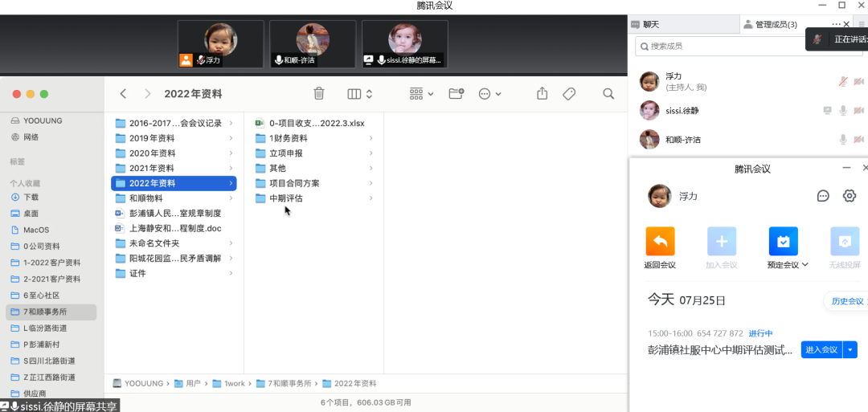
Task: Click the Finder search magnifier icon
Action: (608, 94)
